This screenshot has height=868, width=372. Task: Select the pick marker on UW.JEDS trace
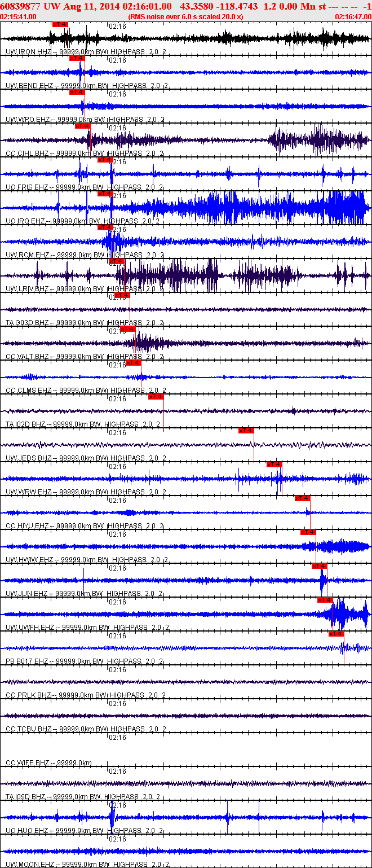[x=246, y=431]
